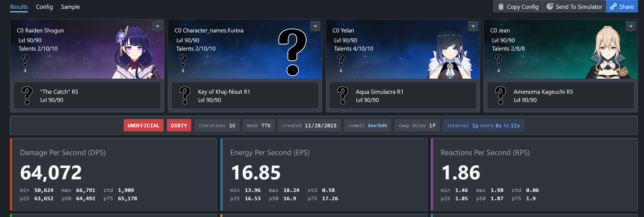The image size is (644, 217).
Task: Click "The Catch" R5 weapon icon
Action: [x=27, y=95]
